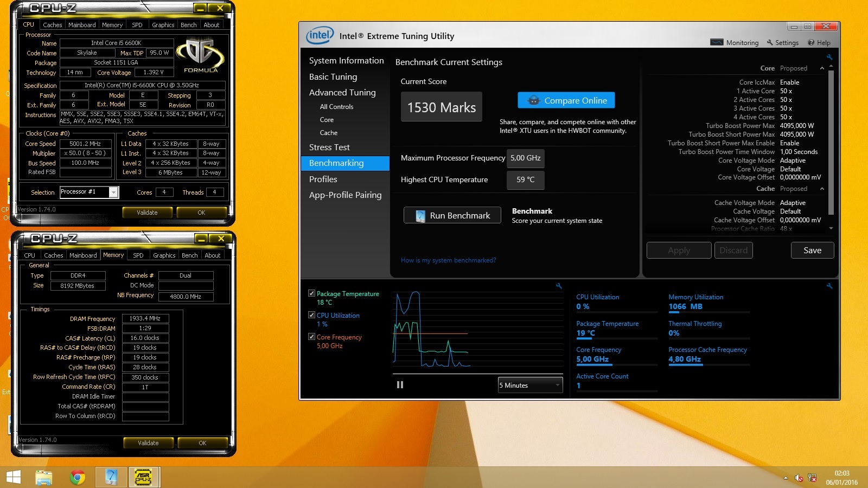Screen dimensions: 868x488
Task: Launch Google Chrome from taskbar
Action: pyautogui.click(x=78, y=477)
